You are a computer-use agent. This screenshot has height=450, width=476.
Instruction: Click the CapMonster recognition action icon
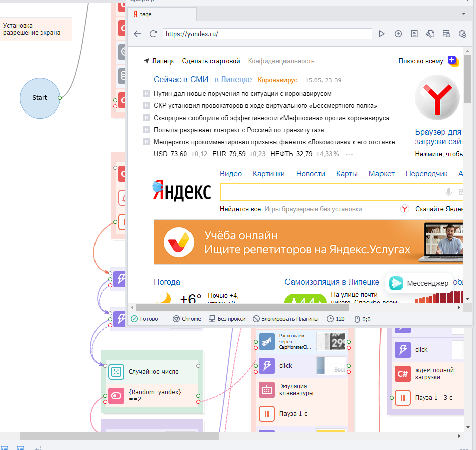(267, 342)
